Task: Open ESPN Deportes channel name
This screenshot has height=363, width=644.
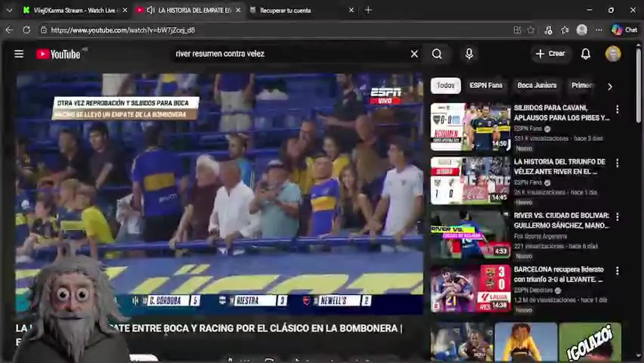Action: click(534, 290)
